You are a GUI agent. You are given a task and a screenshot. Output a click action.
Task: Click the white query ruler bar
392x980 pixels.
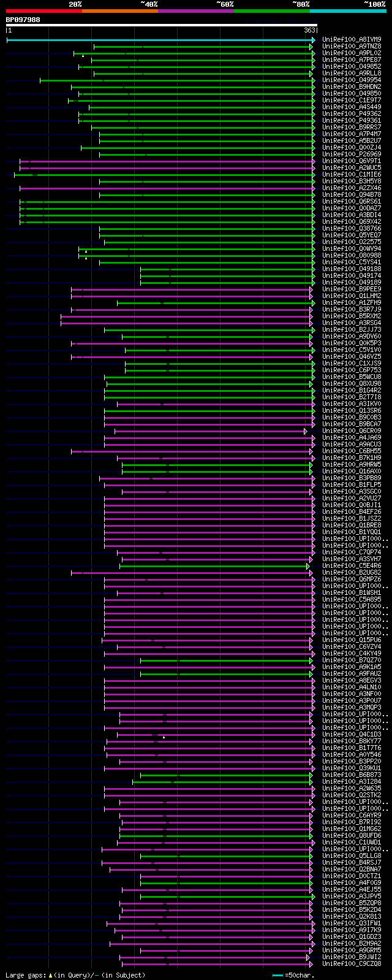click(161, 26)
